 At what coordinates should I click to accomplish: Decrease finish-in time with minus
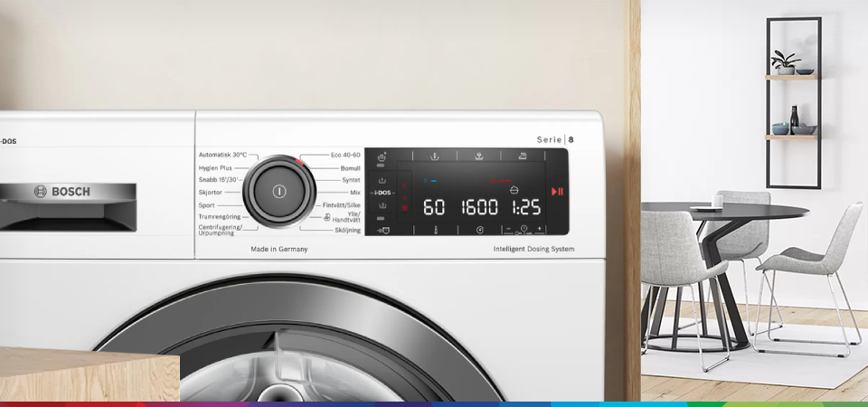point(508,229)
